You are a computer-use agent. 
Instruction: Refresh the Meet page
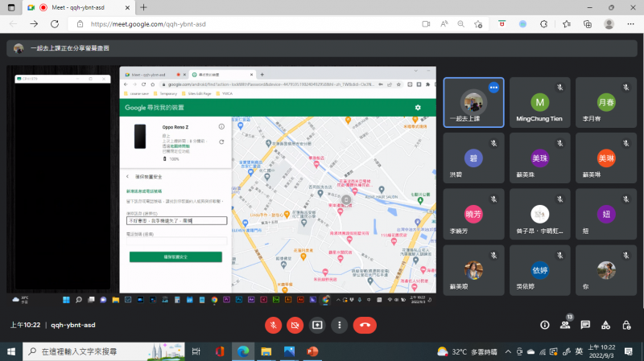click(x=55, y=24)
